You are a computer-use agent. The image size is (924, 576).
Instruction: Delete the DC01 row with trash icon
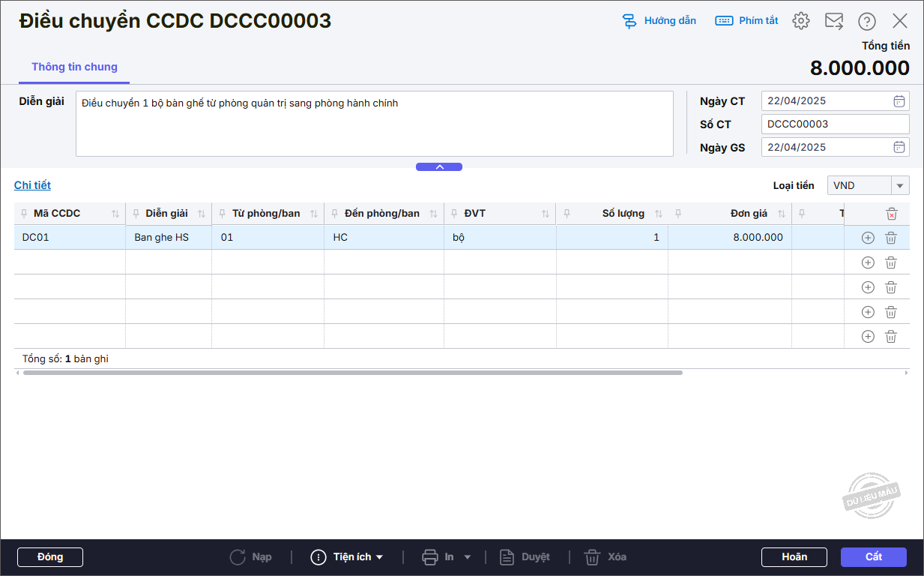pos(891,238)
